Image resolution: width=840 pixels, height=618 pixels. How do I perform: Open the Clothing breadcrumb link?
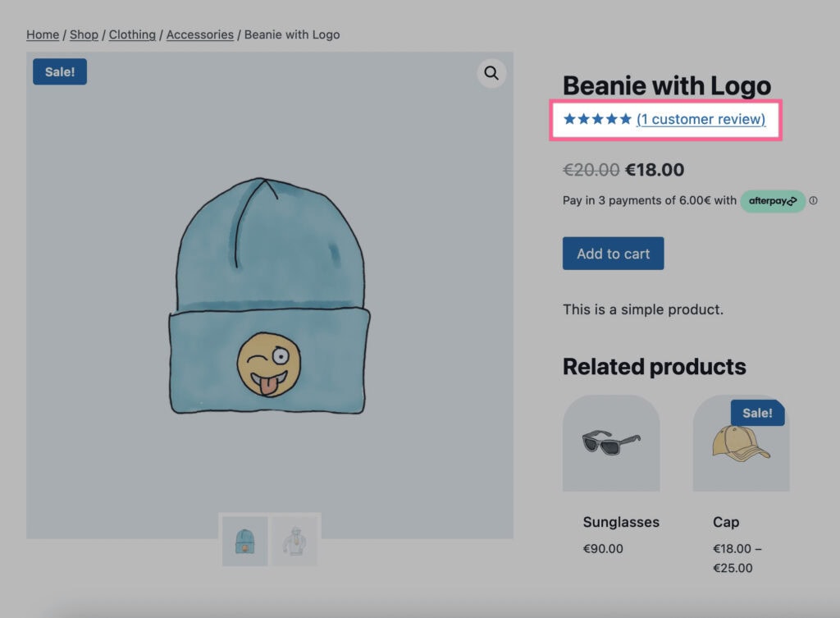pyautogui.click(x=132, y=34)
